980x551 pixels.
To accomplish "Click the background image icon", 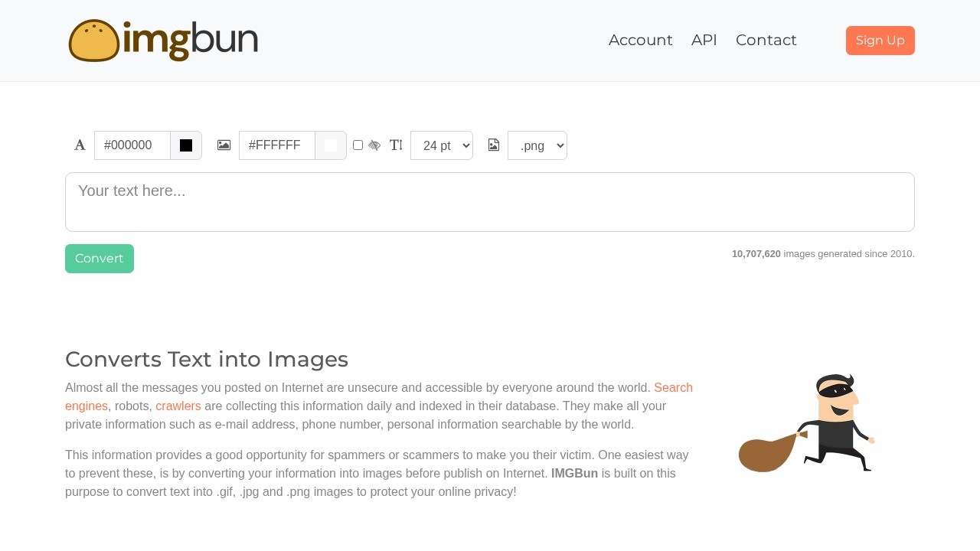I will pyautogui.click(x=224, y=145).
